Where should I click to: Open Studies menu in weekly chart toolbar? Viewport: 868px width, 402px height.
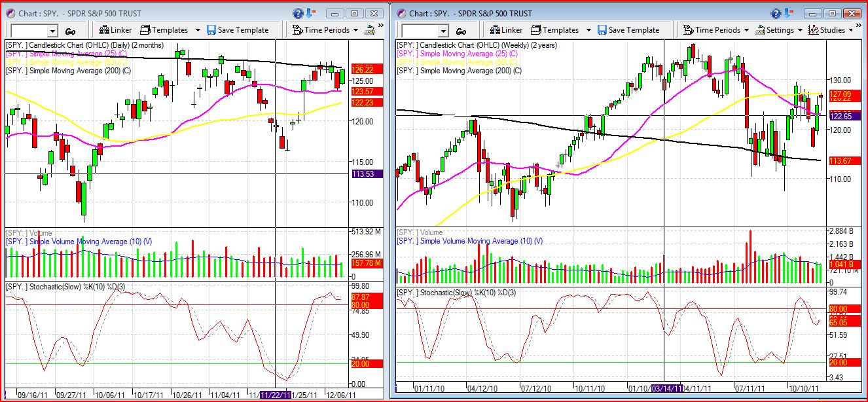pos(831,30)
